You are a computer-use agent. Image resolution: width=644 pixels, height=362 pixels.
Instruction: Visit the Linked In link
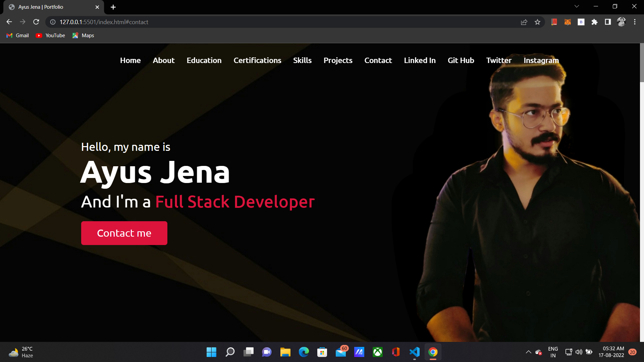[420, 60]
